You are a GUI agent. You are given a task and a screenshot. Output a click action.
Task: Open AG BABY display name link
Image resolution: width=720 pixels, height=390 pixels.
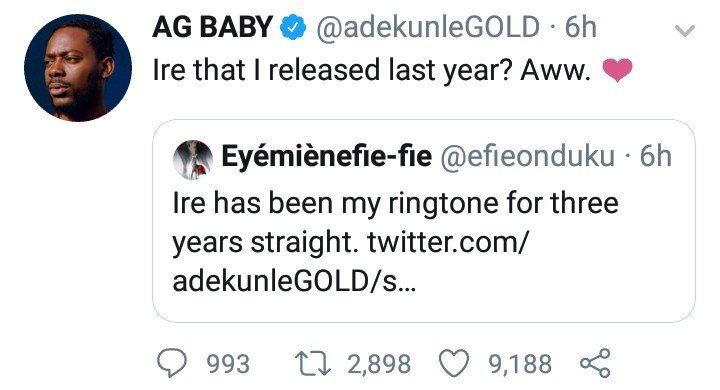(213, 27)
